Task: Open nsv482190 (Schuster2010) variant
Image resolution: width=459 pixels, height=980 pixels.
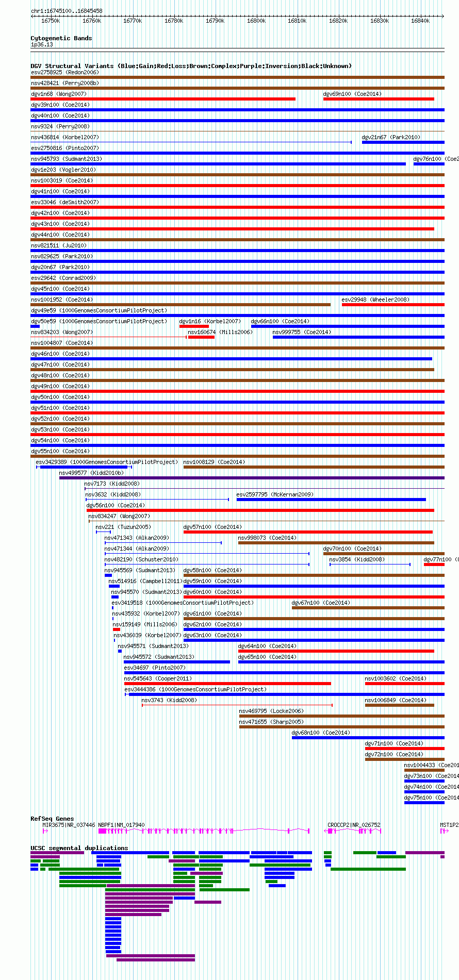Action: (x=142, y=559)
